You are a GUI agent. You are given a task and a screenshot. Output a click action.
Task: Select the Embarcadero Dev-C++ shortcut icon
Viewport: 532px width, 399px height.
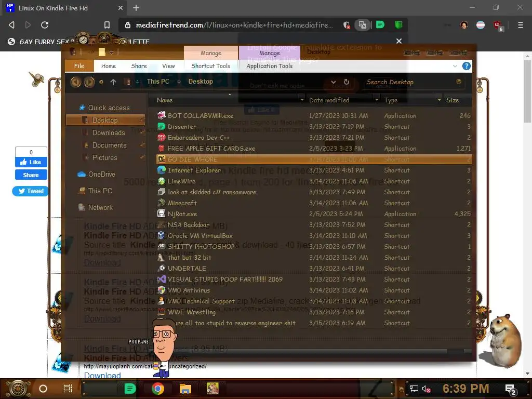coord(162,137)
